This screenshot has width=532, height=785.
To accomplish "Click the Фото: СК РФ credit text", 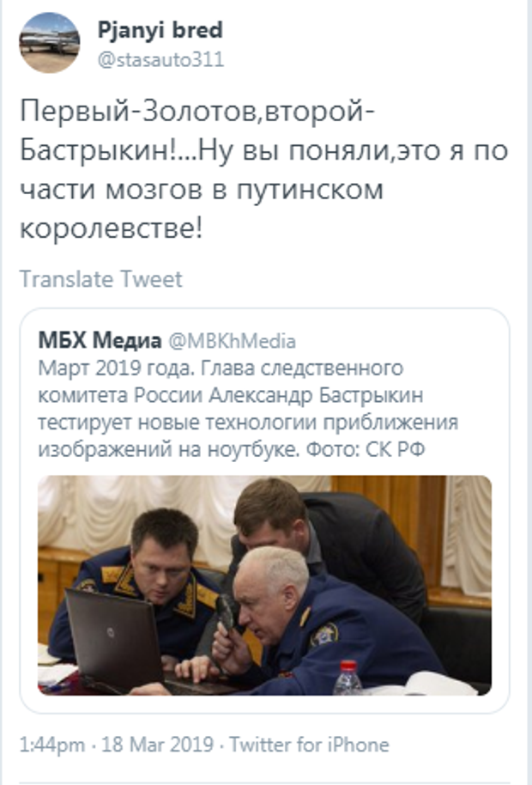I will [365, 449].
